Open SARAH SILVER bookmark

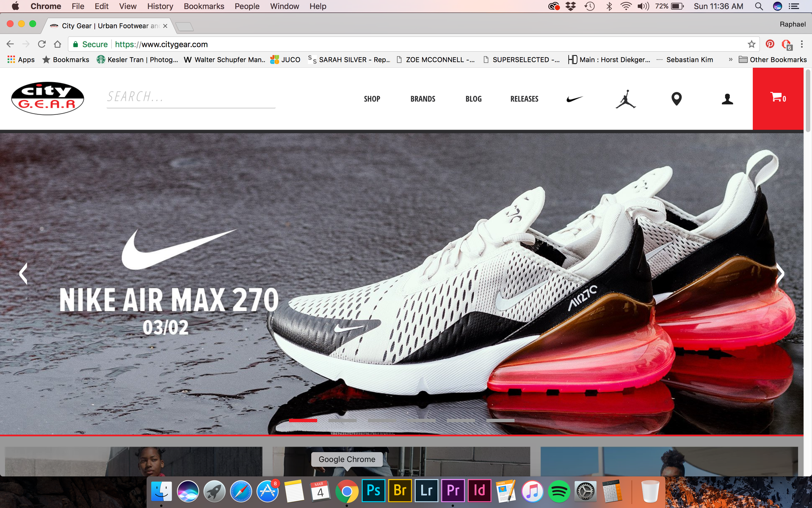pos(349,60)
